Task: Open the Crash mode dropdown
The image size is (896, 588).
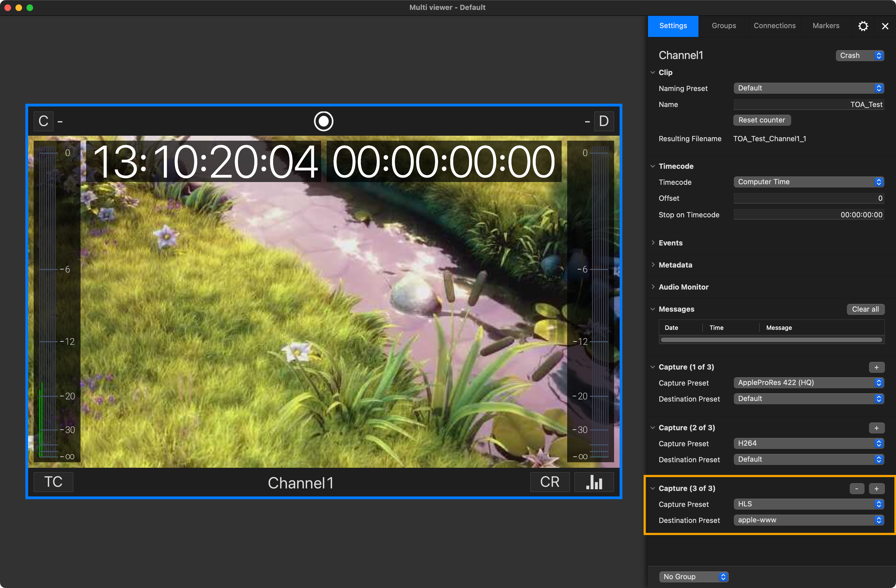Action: tap(860, 56)
